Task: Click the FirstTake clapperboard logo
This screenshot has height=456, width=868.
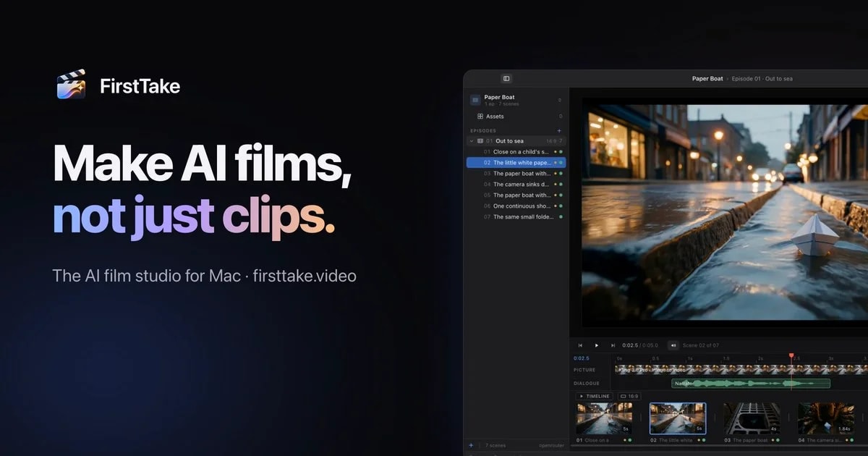Action: [x=72, y=85]
